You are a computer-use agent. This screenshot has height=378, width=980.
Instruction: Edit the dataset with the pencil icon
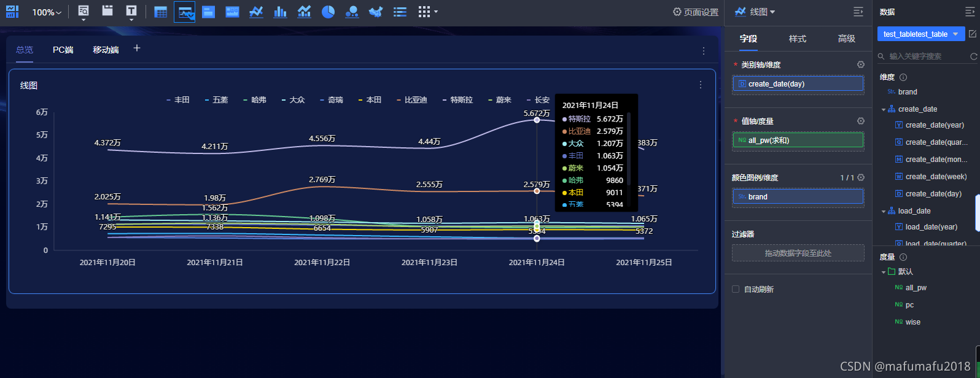tap(972, 34)
